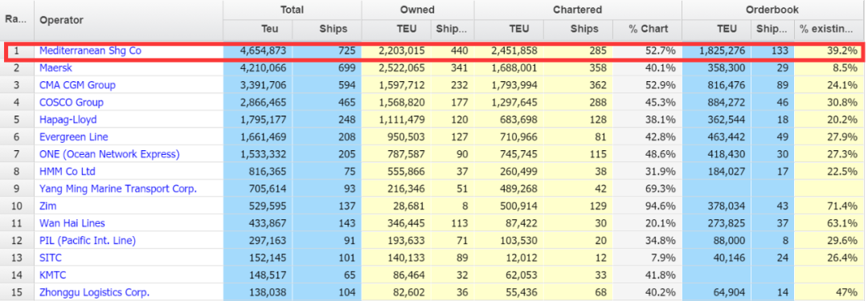Select total Teu cell 148,517
Image resolution: width=868 pixels, height=301 pixels.
pos(258,275)
